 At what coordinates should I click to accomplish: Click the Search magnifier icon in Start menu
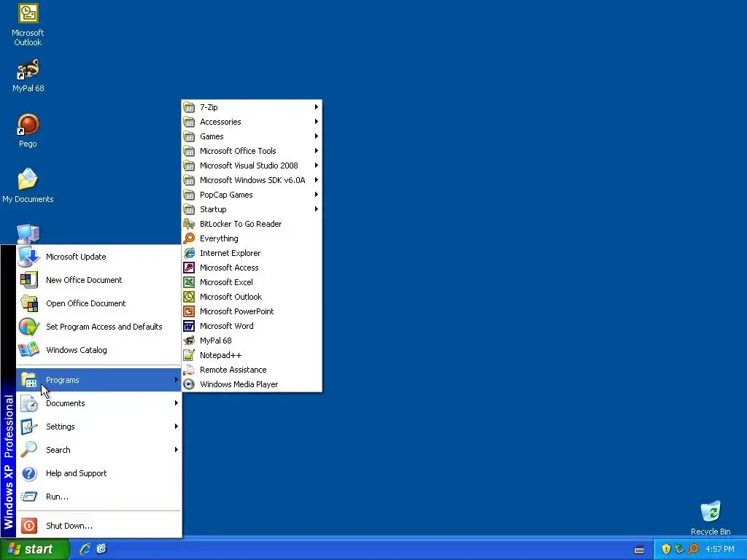click(28, 450)
